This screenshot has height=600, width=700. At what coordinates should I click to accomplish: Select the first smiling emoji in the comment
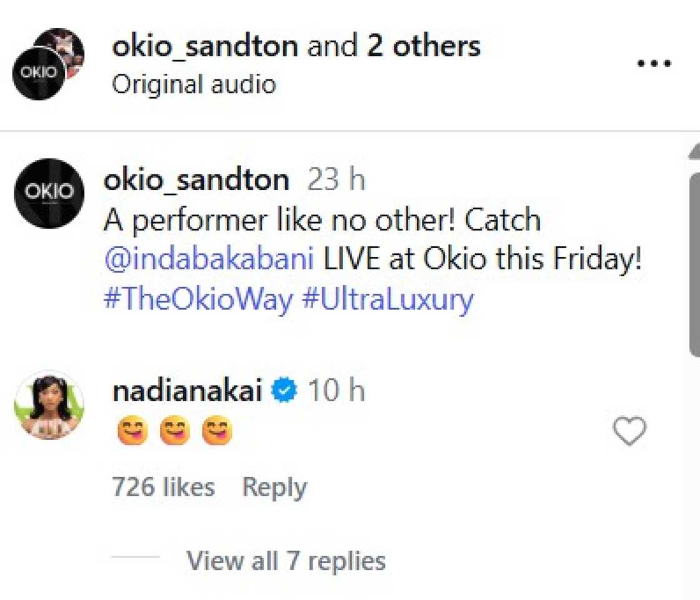(131, 430)
